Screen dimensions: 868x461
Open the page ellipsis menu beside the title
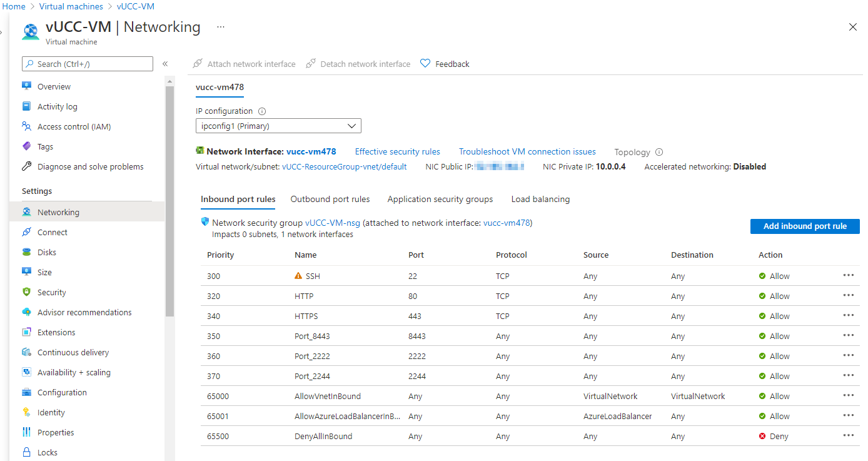(x=220, y=27)
